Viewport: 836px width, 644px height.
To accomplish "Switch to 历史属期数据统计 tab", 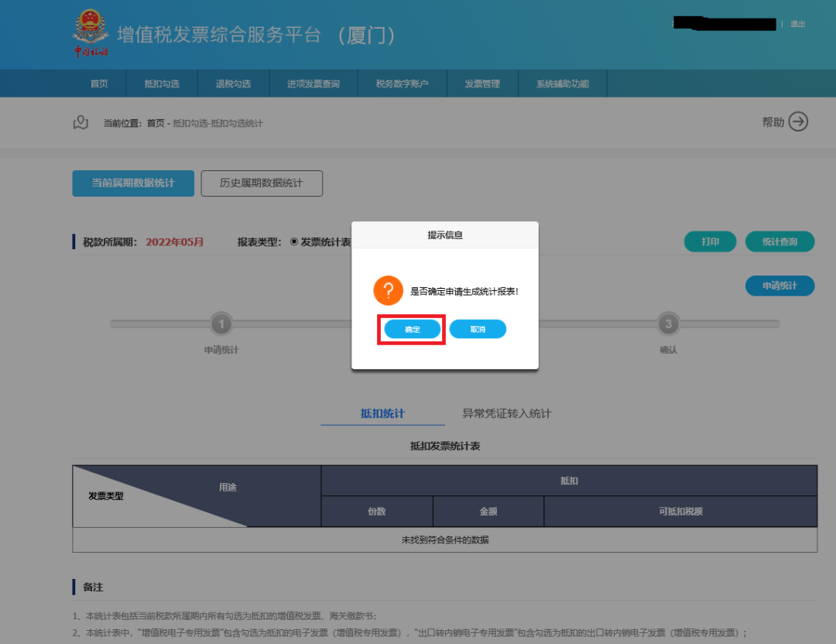I will [262, 183].
